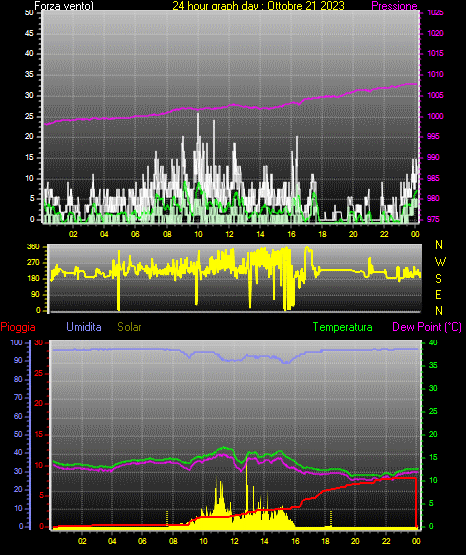Select the 24 hour graph day title

(x=258, y=6)
